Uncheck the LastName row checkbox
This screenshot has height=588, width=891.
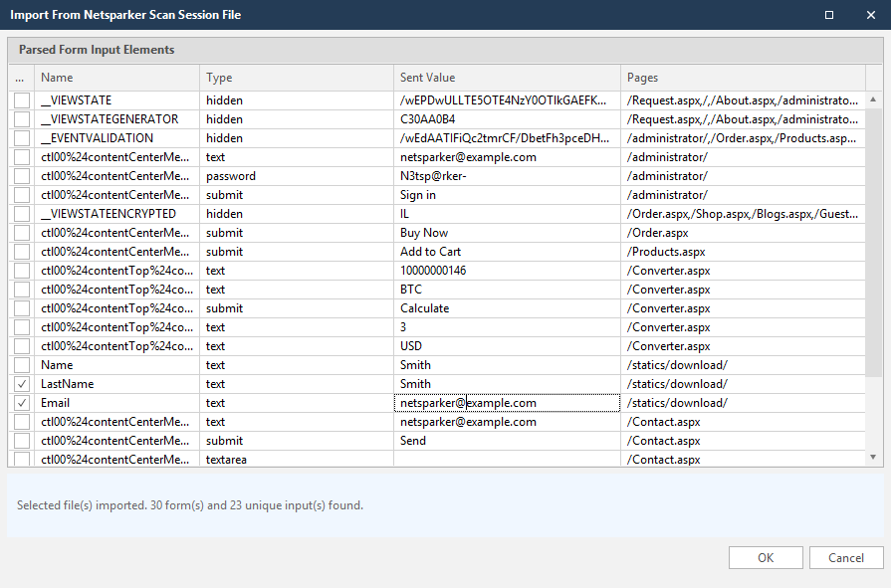click(21, 384)
